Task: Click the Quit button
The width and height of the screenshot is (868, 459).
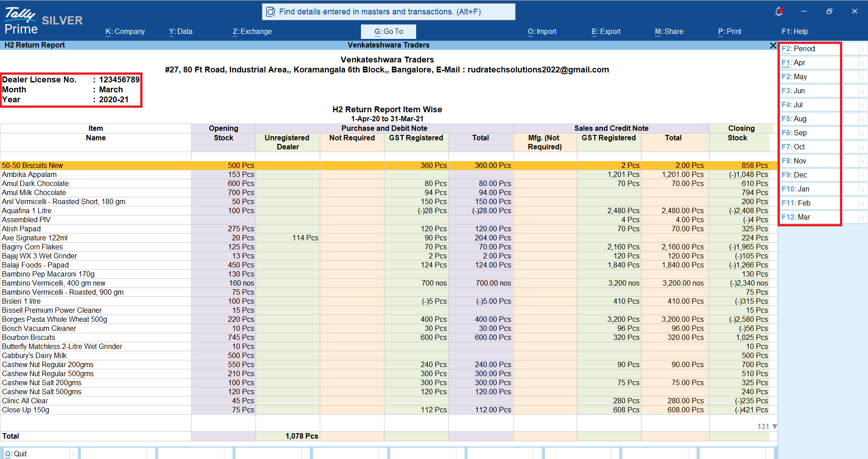Action: [x=36, y=454]
